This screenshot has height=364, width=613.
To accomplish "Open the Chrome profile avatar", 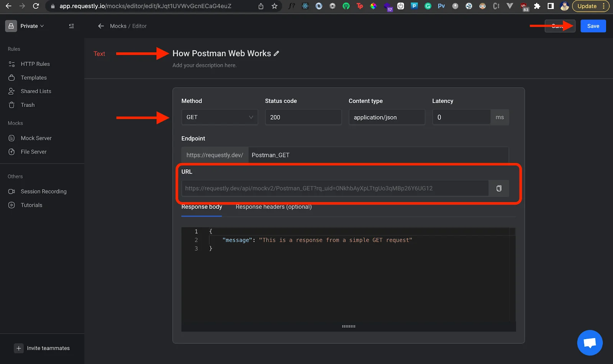I will pos(564,6).
